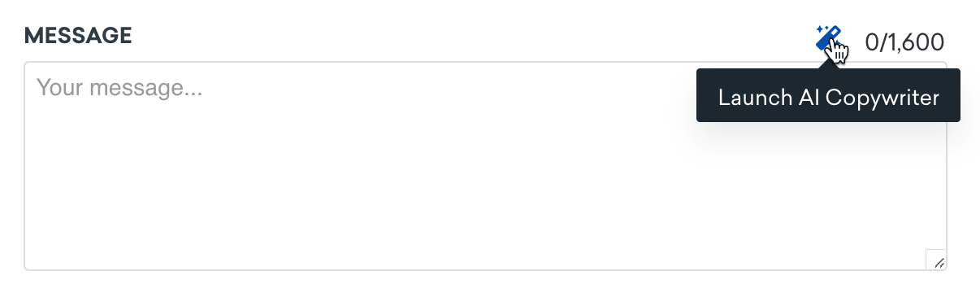Start the AI Copywriter tool
The height and width of the screenshot is (293, 980).
coord(829,38)
